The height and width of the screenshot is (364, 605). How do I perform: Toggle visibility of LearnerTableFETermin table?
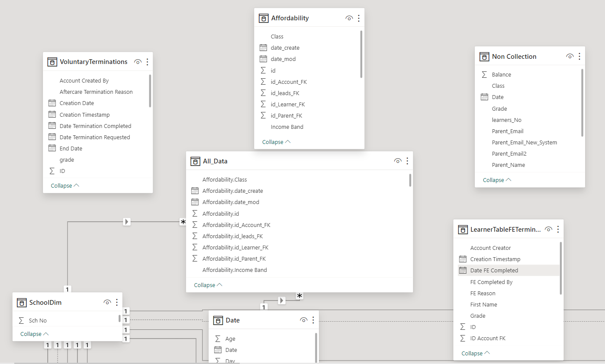pos(549,229)
